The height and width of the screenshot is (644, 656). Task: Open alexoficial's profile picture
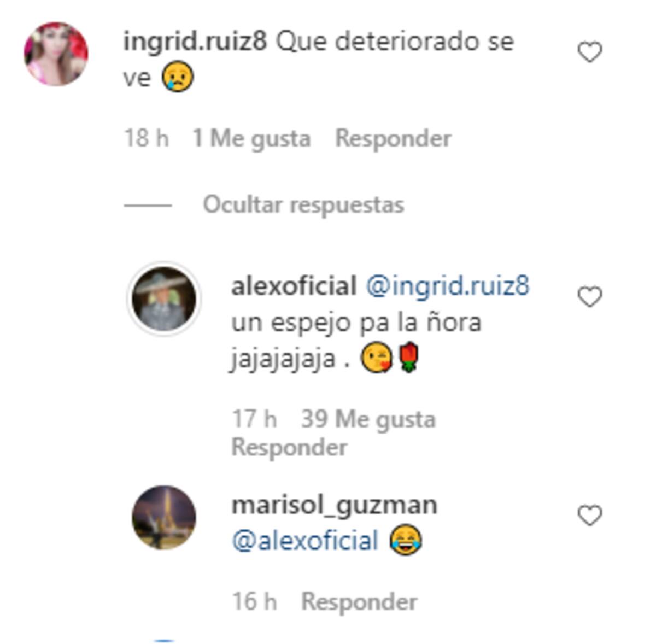point(164,298)
